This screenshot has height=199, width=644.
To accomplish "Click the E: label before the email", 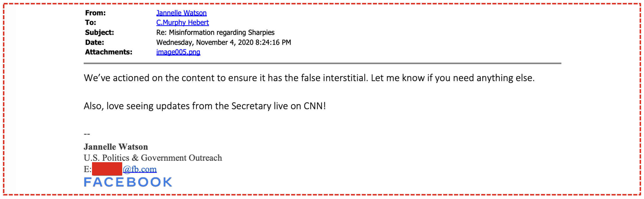I will (87, 169).
